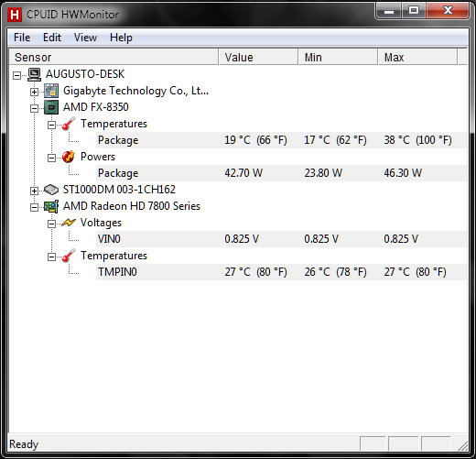Collapse the Voltages group

click(x=51, y=224)
